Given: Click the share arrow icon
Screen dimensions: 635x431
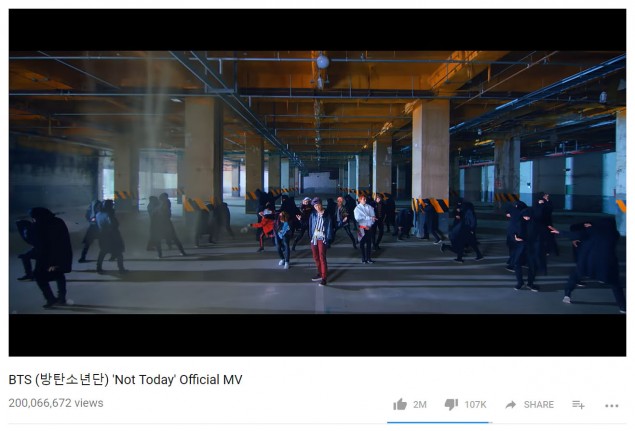Looking at the screenshot, I should (511, 404).
